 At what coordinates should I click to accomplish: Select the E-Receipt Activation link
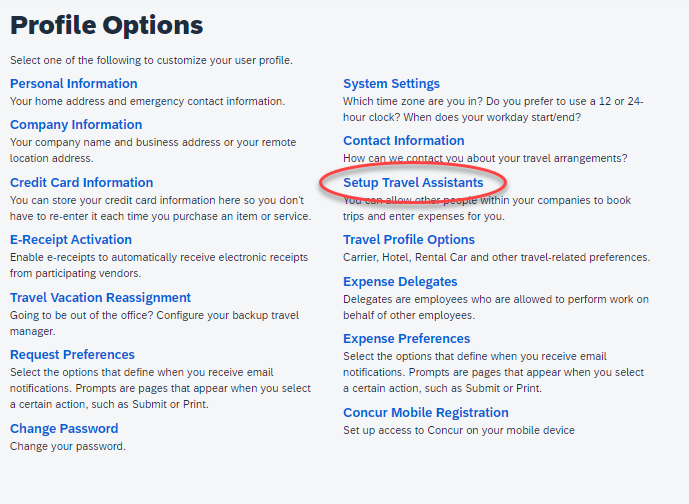(71, 240)
